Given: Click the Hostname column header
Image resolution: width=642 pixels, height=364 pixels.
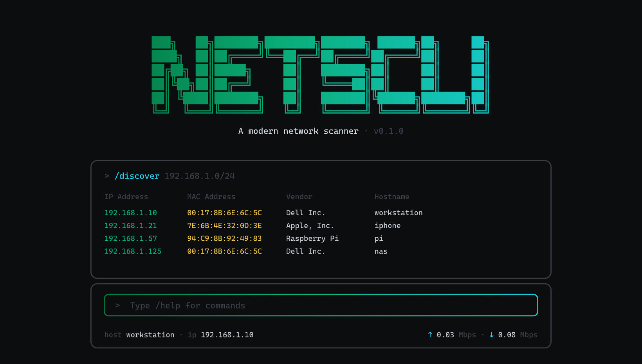Looking at the screenshot, I should tap(392, 197).
